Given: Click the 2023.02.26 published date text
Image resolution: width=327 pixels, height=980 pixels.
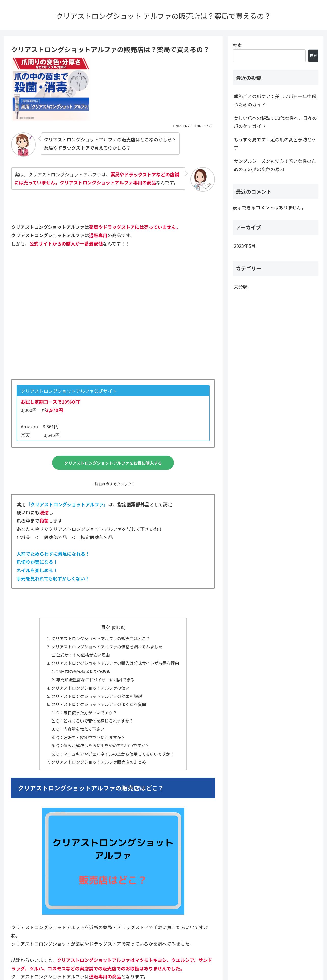Looking at the screenshot, I should click(x=204, y=126).
